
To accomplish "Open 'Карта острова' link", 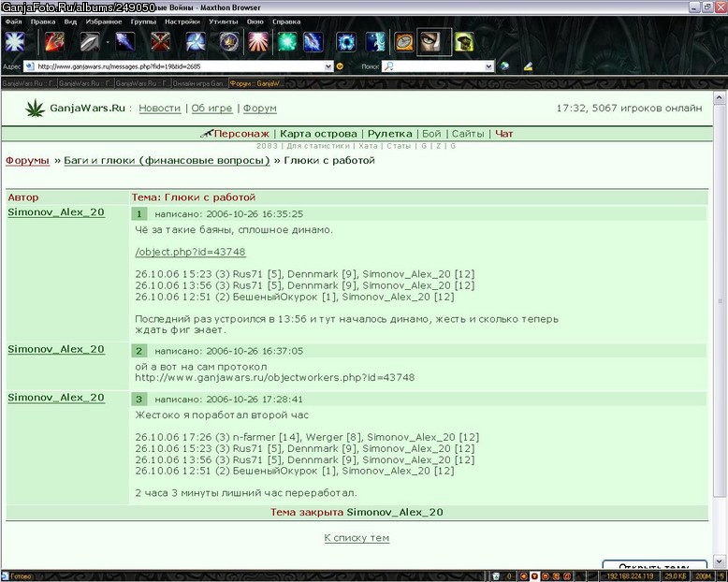I will pyautogui.click(x=318, y=134).
